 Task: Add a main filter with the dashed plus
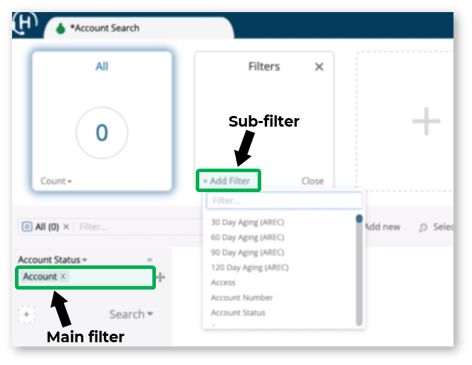pyautogui.click(x=26, y=314)
